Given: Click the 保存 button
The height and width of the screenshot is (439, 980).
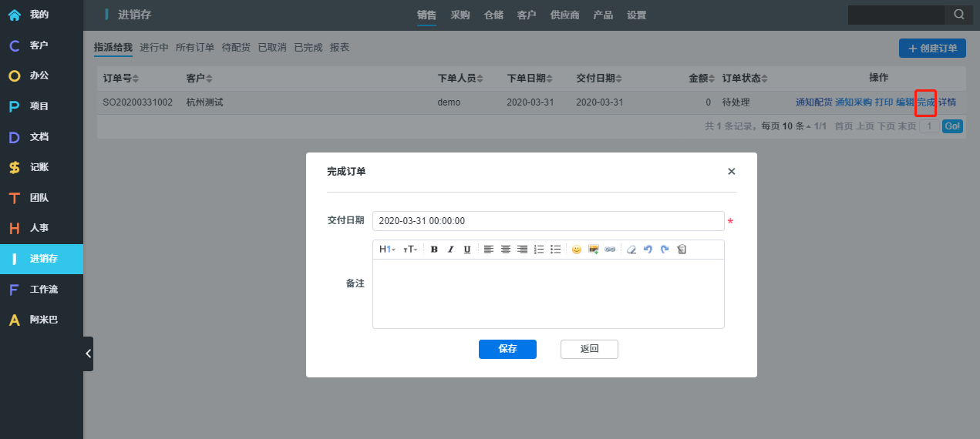Looking at the screenshot, I should (507, 349).
